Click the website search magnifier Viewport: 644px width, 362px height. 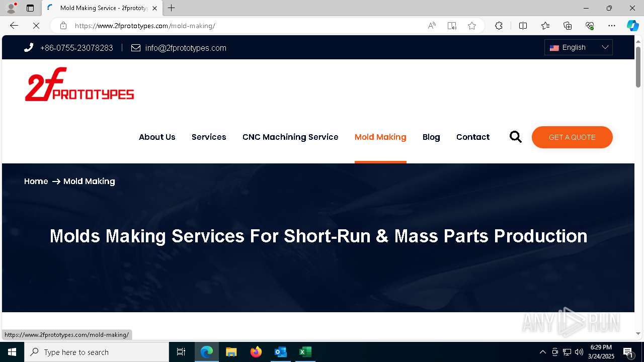[x=516, y=137]
